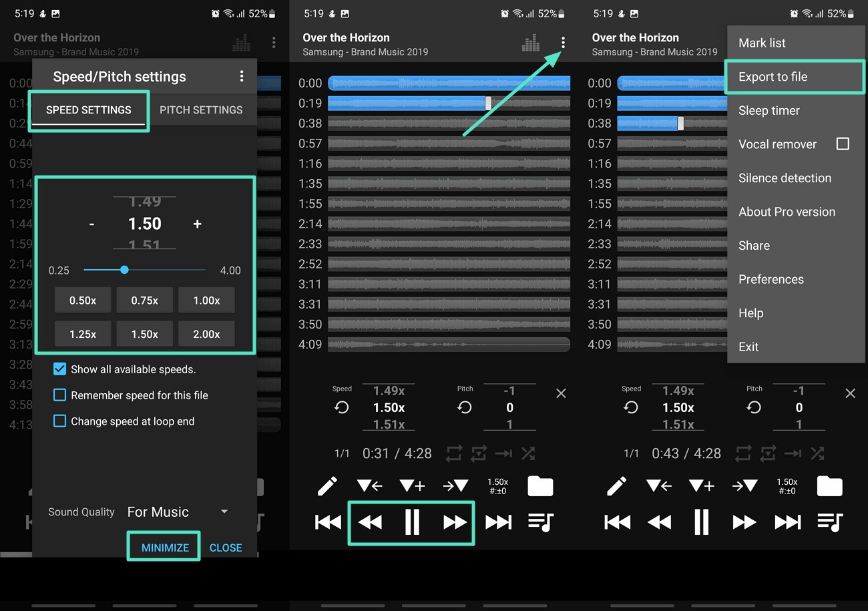Choose Export to file from the menu
This screenshot has height=611, width=868.
[796, 77]
